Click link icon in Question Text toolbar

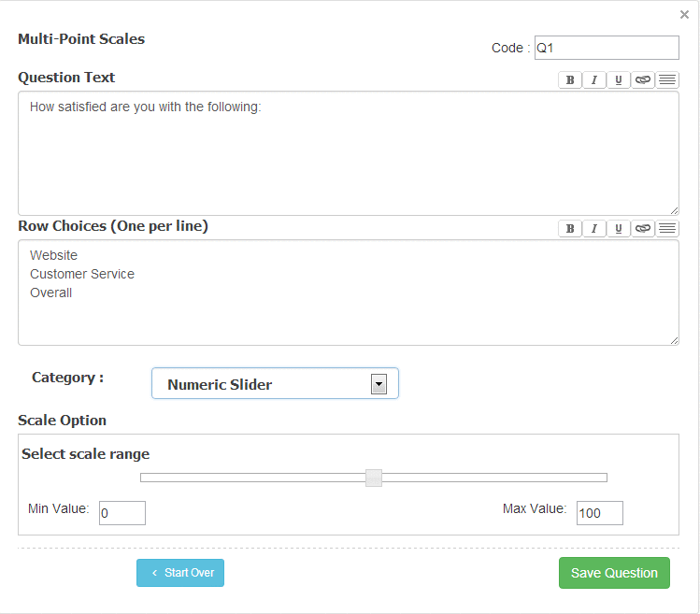click(643, 80)
